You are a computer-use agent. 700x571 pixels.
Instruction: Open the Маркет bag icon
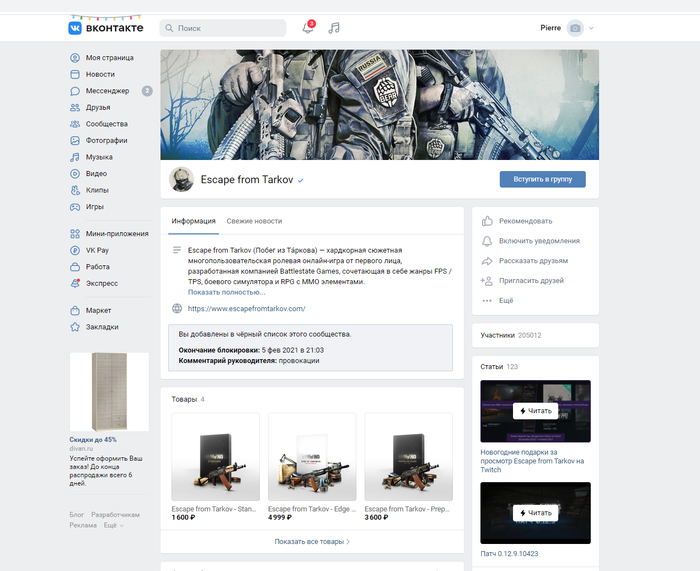75,310
